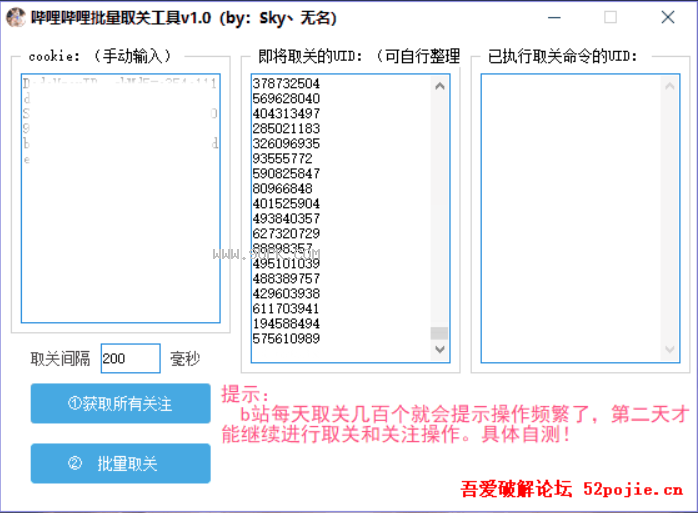
Task: Start 批量取关 batch unfollow button
Action: coord(120,464)
